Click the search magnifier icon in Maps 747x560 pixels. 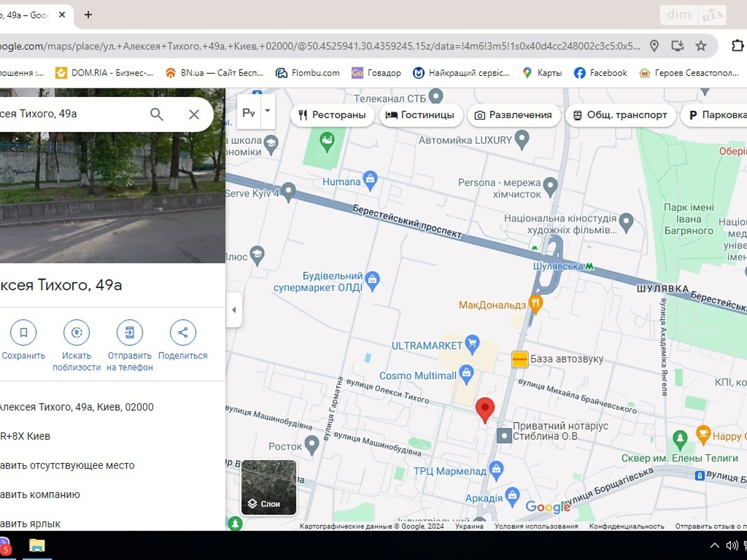click(x=156, y=114)
